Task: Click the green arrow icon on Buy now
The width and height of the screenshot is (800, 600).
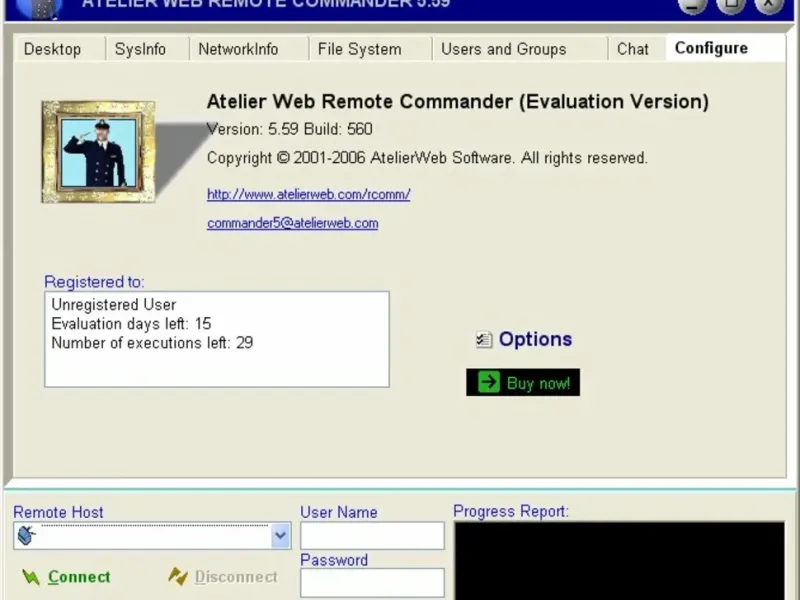Action: 489,382
